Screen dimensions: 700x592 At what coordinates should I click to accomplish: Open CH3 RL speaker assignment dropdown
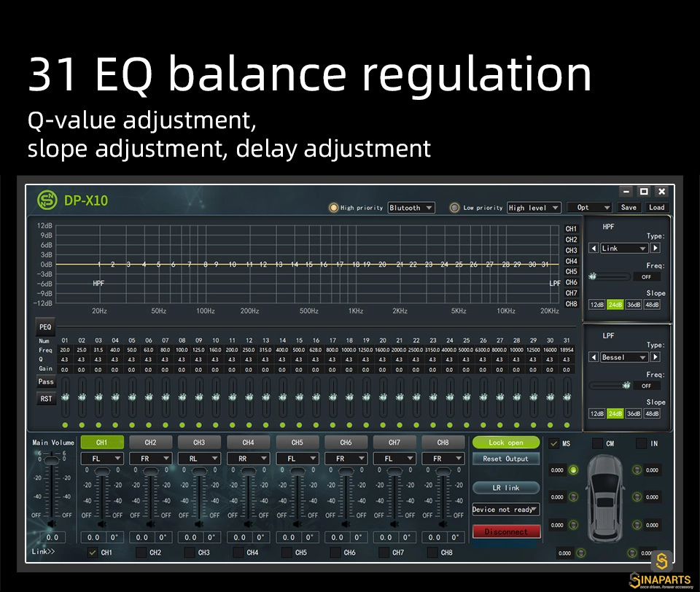click(x=199, y=459)
